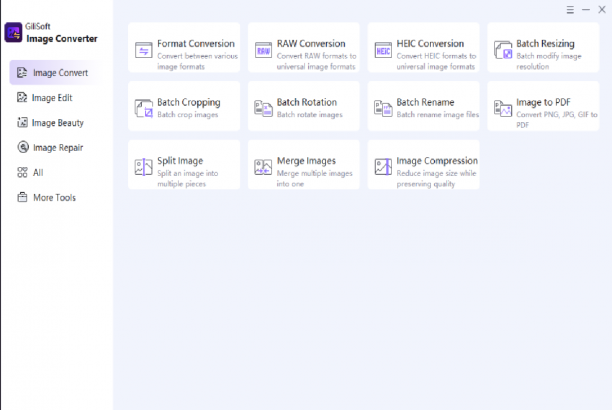Click 'Split an image into multiple pieces' text
This screenshot has height=410, width=612.
(188, 178)
